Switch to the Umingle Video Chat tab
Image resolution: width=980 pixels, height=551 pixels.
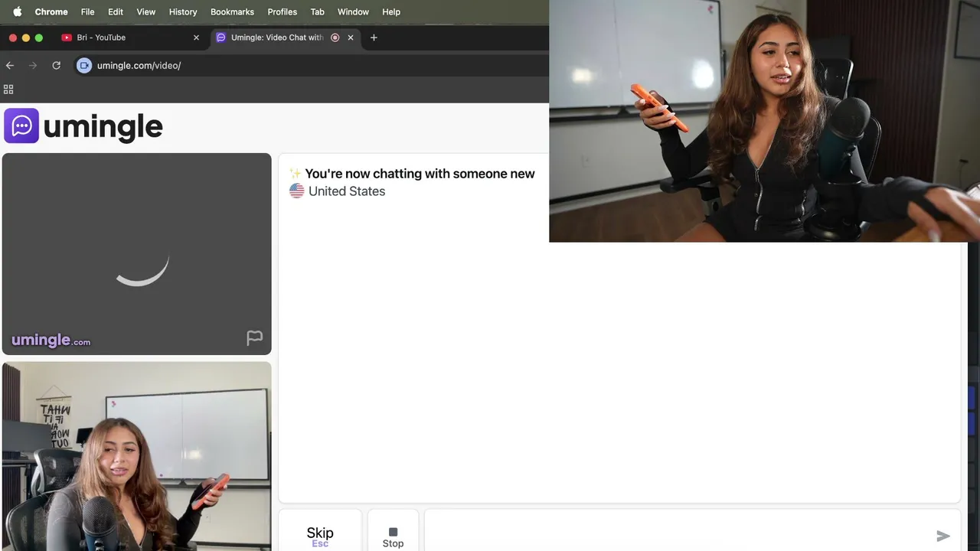[285, 37]
